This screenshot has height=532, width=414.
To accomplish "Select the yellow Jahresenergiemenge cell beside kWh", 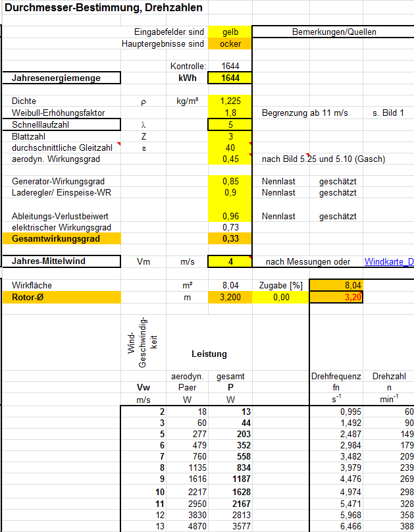I will click(x=230, y=78).
